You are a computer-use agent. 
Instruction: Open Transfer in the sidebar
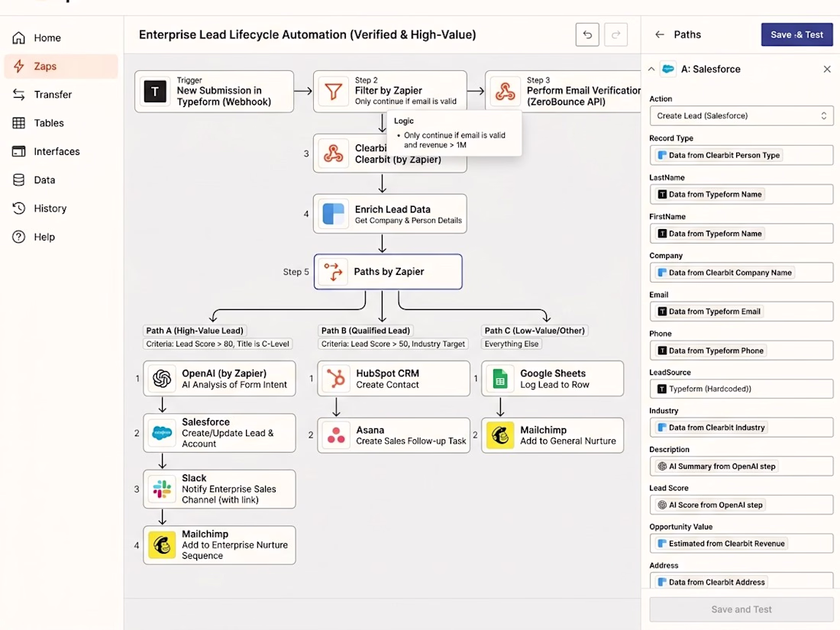(60, 95)
